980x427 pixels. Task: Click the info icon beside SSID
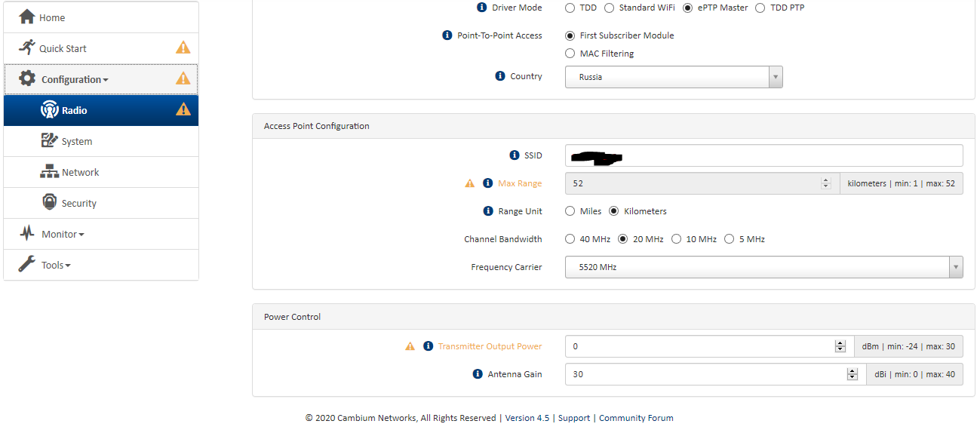pyautogui.click(x=515, y=155)
